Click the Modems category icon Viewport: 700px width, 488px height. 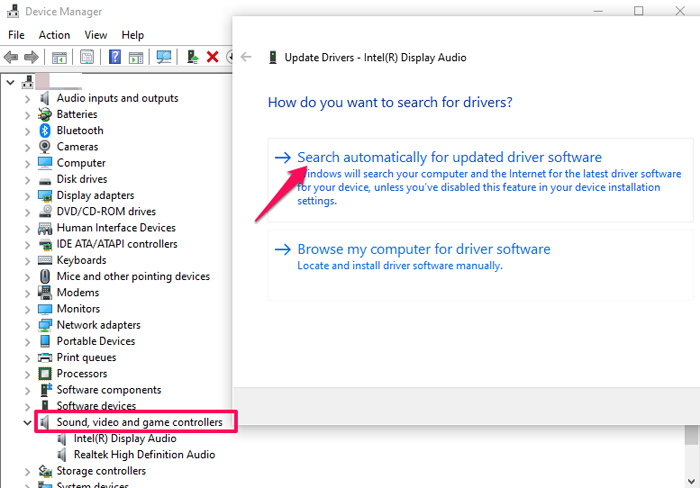pos(45,292)
